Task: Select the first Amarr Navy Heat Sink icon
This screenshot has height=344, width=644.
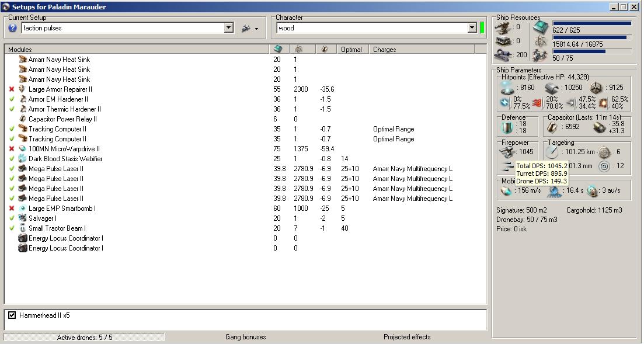Action: pos(23,59)
